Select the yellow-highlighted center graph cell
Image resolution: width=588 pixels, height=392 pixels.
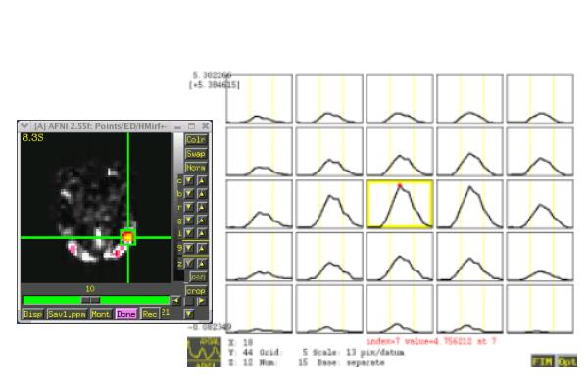point(400,204)
